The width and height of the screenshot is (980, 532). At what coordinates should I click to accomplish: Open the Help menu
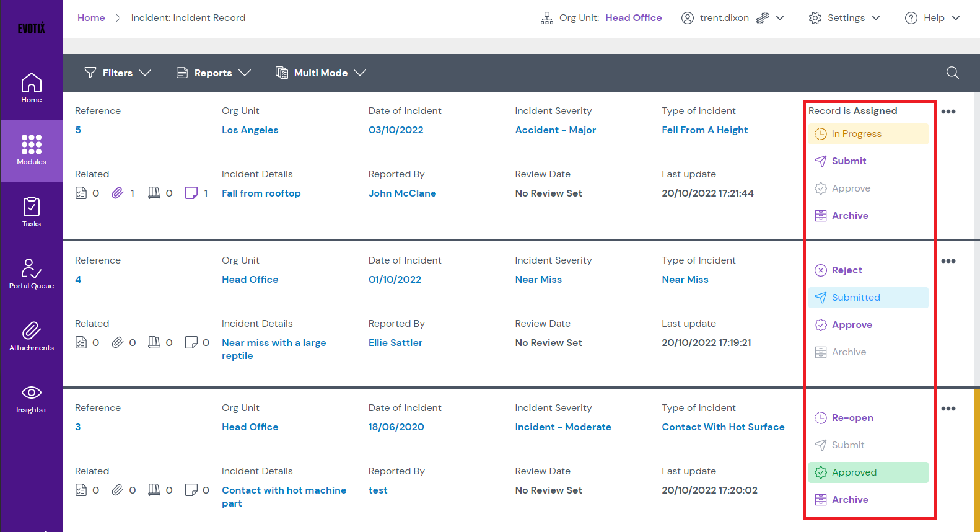[x=932, y=18]
